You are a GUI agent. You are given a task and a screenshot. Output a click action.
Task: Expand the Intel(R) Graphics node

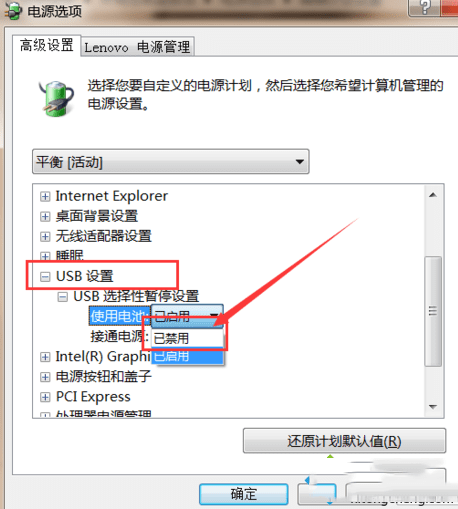[45, 357]
